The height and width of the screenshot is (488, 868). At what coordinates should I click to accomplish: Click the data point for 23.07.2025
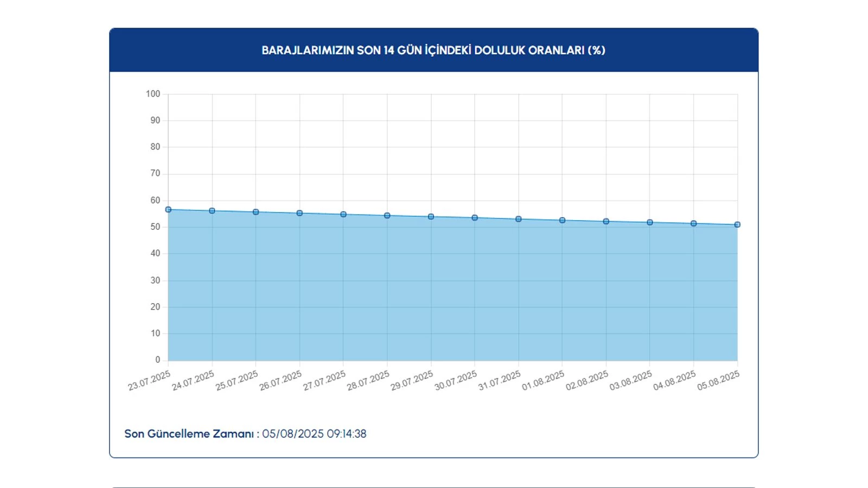[x=168, y=209]
